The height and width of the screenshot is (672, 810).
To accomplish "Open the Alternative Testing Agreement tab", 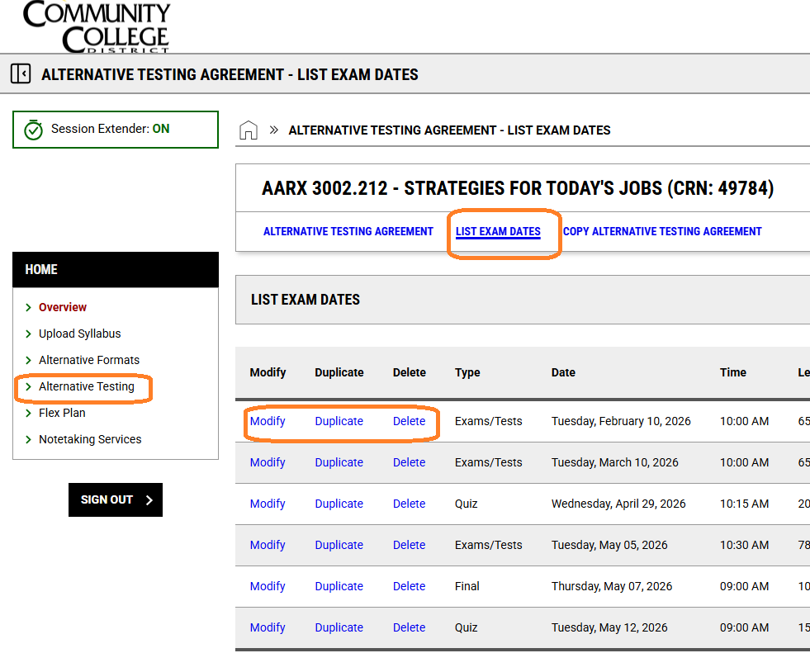I will (348, 231).
